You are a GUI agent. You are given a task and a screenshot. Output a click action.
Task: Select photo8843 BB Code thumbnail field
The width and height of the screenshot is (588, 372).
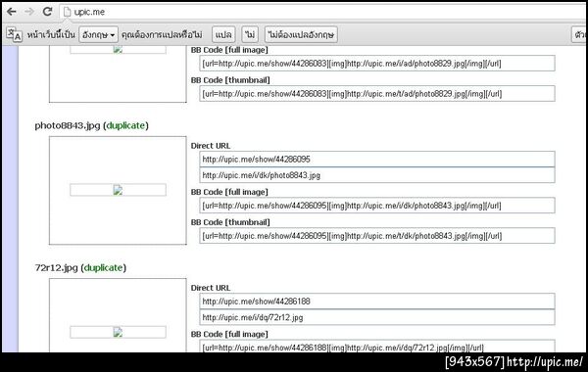pyautogui.click(x=377, y=236)
